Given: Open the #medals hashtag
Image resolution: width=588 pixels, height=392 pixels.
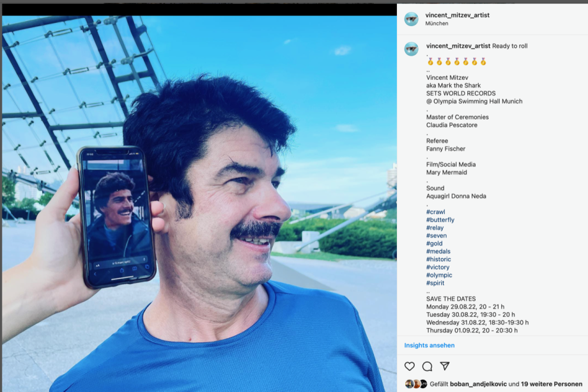Looking at the screenshot, I should (x=438, y=251).
